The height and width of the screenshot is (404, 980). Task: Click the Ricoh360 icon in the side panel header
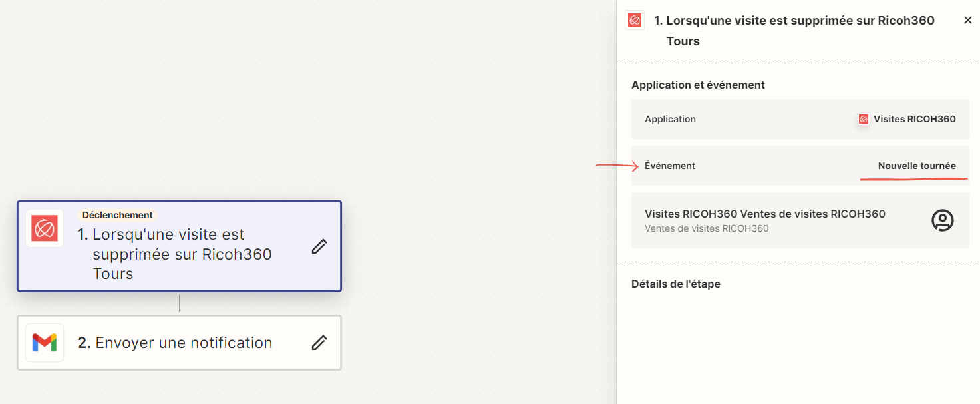[635, 21]
